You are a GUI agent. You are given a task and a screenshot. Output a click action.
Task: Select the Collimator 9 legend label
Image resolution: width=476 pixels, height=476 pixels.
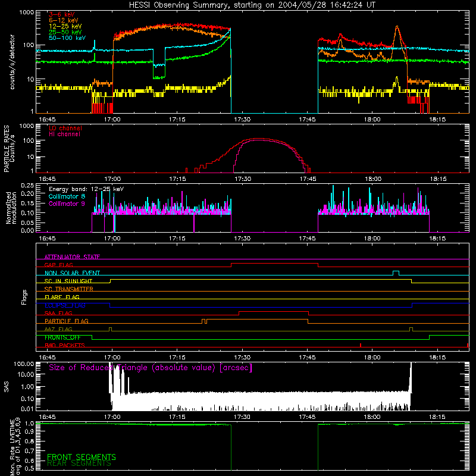point(67,203)
